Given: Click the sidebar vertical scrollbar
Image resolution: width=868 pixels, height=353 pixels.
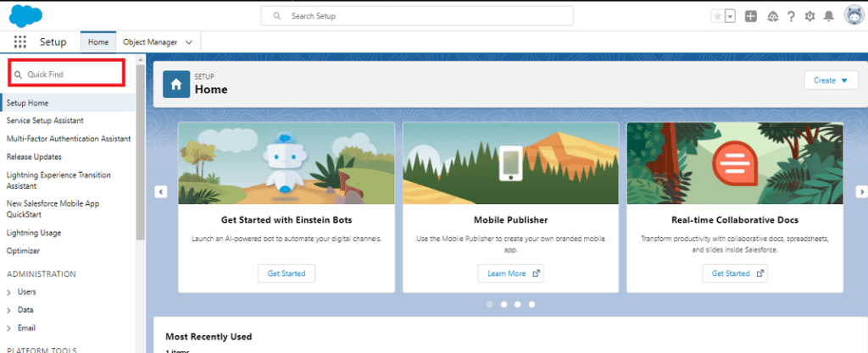Looking at the screenshot, I should pyautogui.click(x=140, y=152).
